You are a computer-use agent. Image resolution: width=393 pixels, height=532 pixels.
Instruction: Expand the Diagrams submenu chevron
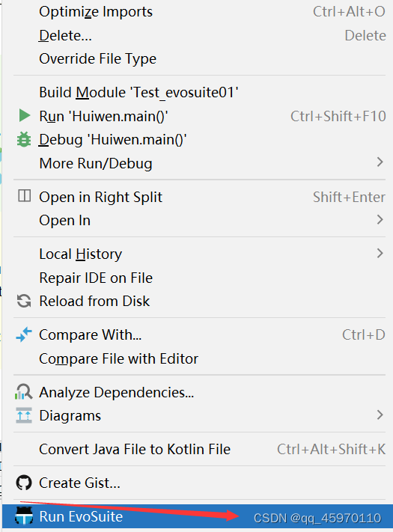380,415
